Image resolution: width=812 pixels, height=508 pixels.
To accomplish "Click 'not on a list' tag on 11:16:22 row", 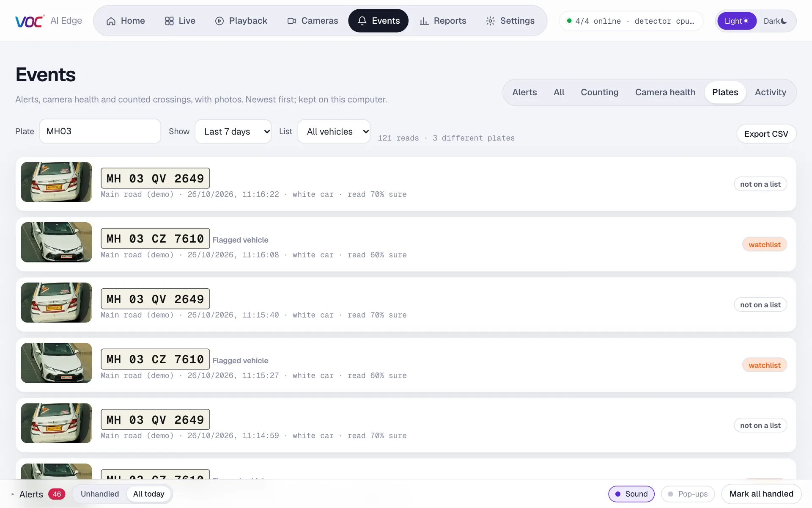I will pyautogui.click(x=760, y=184).
